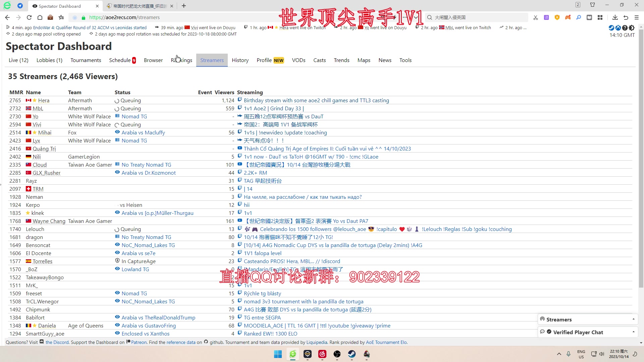Toggle Queuing status for Lelouch
The image size is (644, 362).
coord(117,229)
